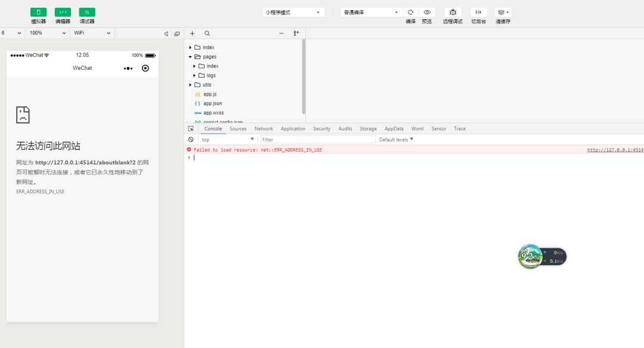This screenshot has width=644, height=348.
Task: Open the normal compile mode dropdown
Action: pyautogui.click(x=371, y=13)
